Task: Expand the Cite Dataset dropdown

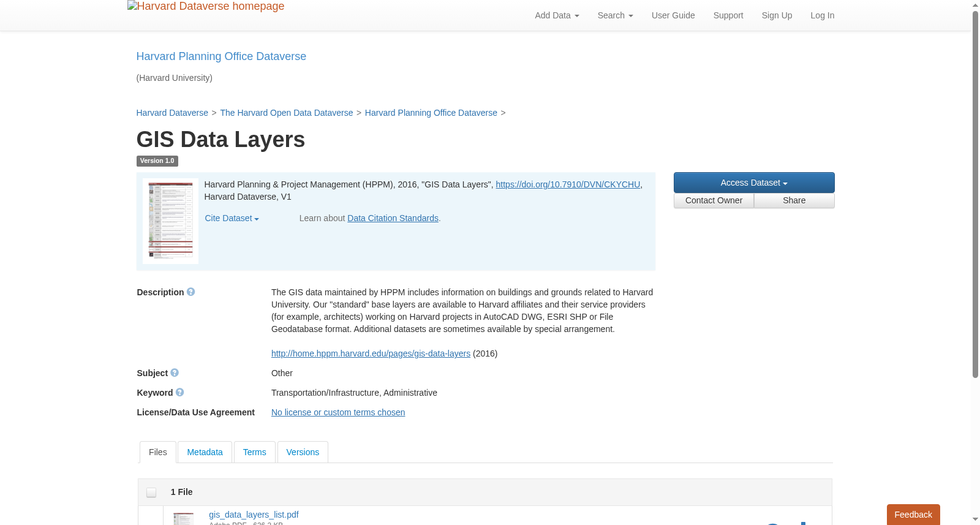Action: coord(232,218)
